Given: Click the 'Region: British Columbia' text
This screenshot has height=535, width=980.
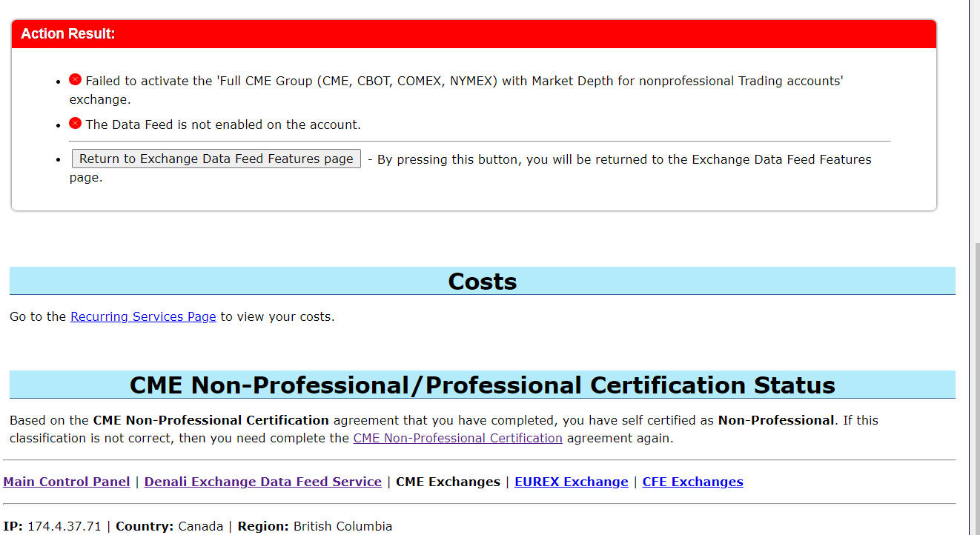Looking at the screenshot, I should tap(315, 526).
